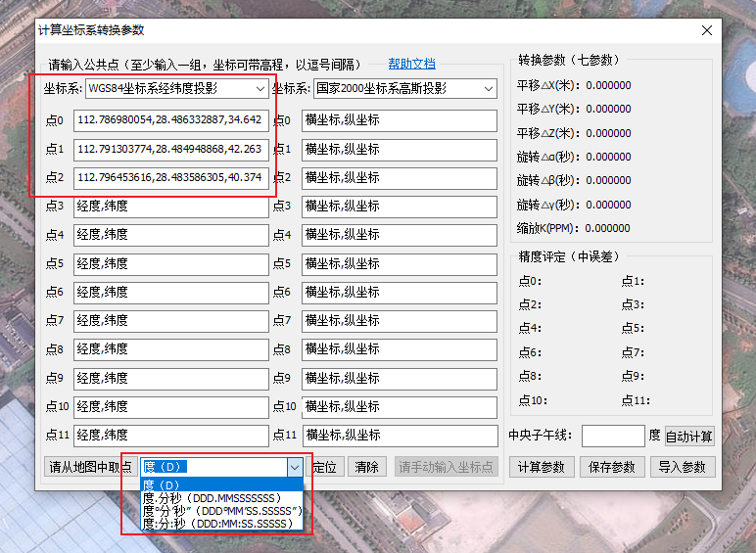Click the 定位 button
The width and height of the screenshot is (756, 553).
[x=324, y=467]
